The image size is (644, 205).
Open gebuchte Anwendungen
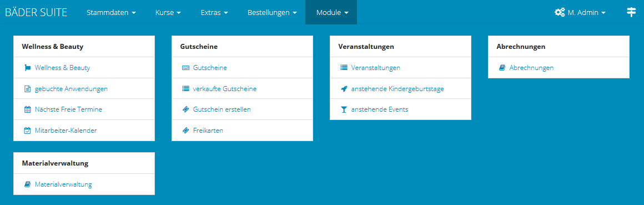72,89
